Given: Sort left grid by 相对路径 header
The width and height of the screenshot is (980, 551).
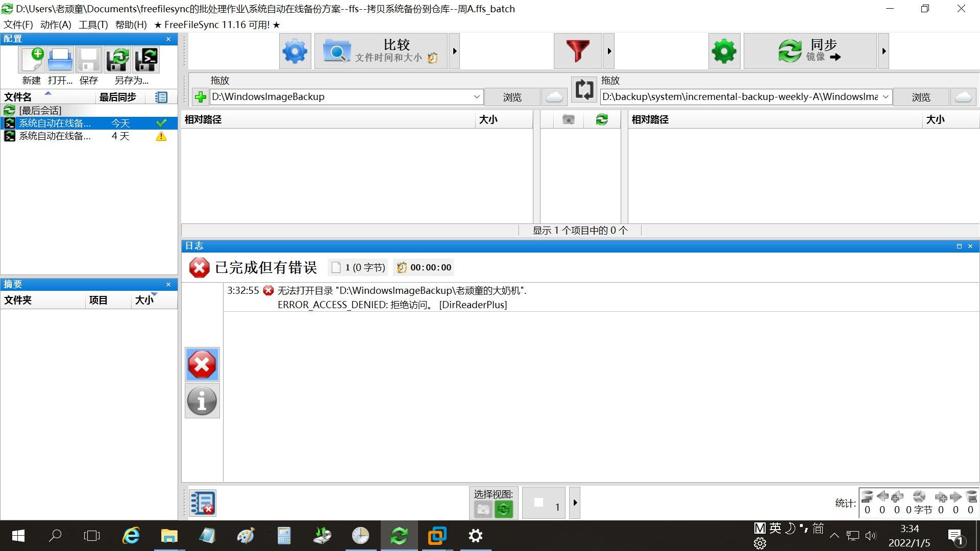Looking at the screenshot, I should click(x=328, y=119).
